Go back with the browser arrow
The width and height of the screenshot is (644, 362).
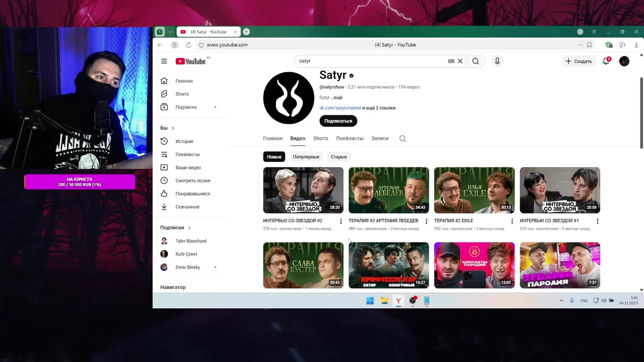click(x=160, y=45)
